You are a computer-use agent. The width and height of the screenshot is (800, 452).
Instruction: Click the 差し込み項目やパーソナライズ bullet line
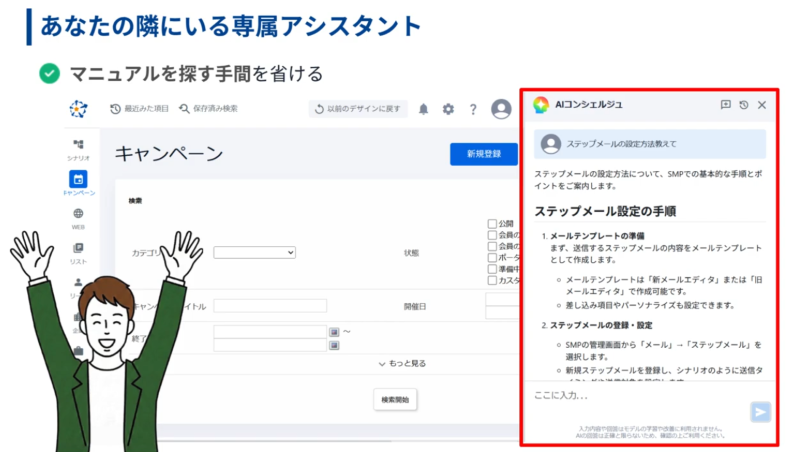click(649, 305)
